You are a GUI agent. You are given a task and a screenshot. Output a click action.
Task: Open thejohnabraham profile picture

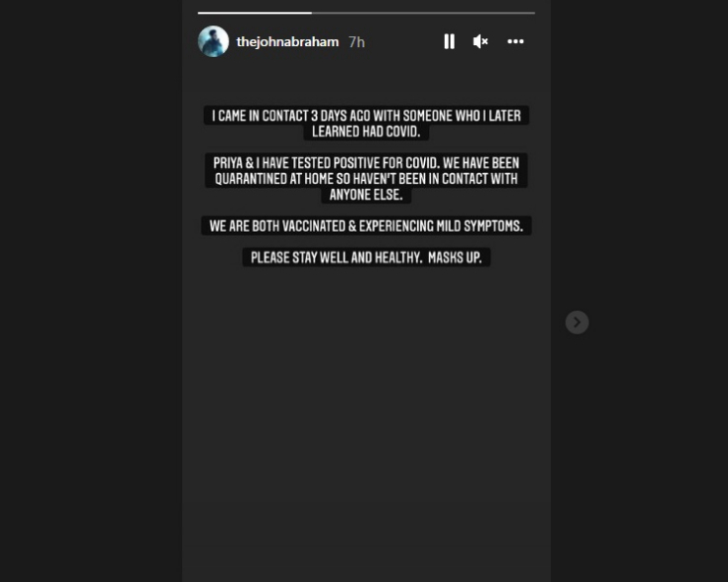[213, 41]
